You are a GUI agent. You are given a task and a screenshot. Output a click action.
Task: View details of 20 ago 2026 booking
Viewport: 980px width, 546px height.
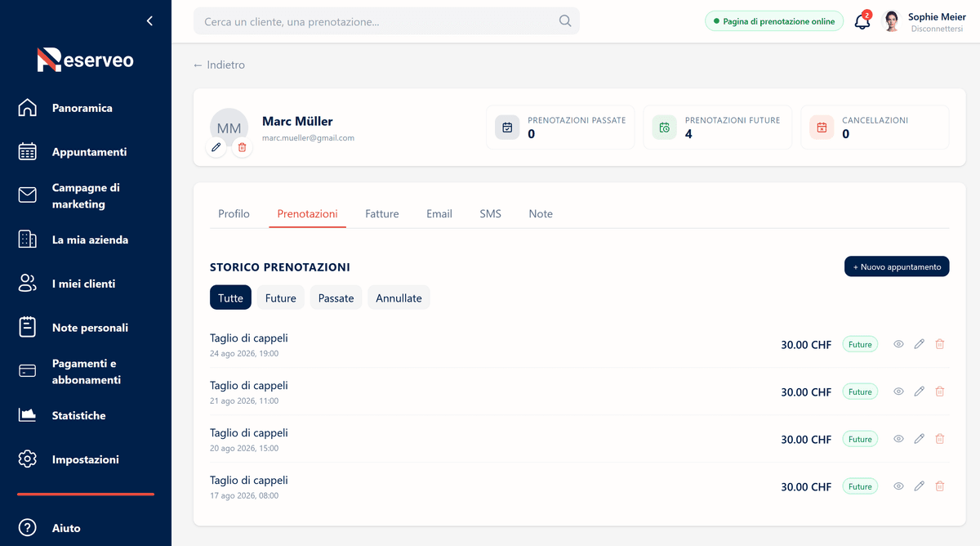tap(898, 439)
